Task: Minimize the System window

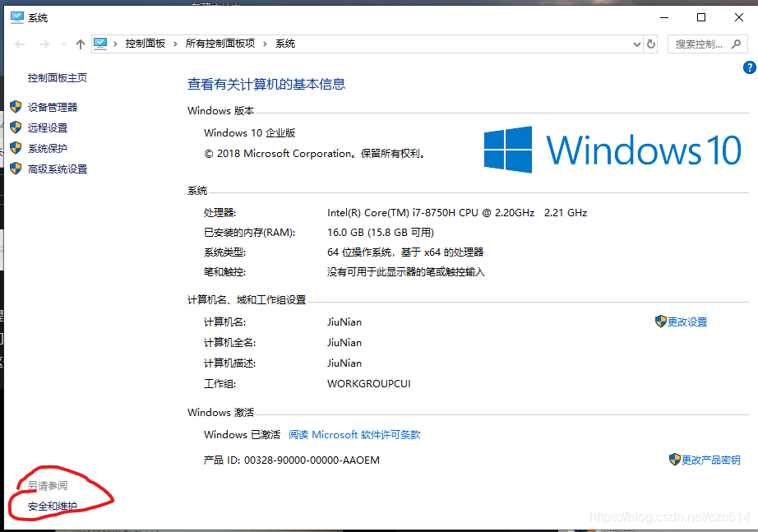Action: pyautogui.click(x=664, y=17)
